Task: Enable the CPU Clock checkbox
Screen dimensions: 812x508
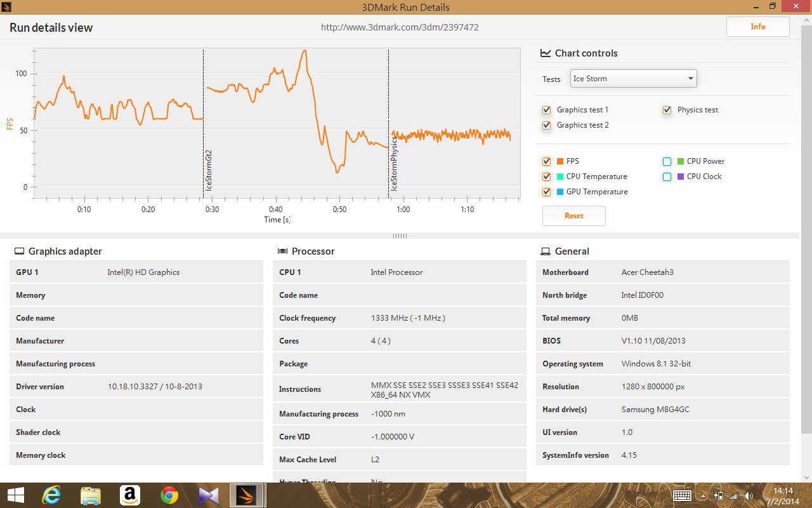Action: 667,177
